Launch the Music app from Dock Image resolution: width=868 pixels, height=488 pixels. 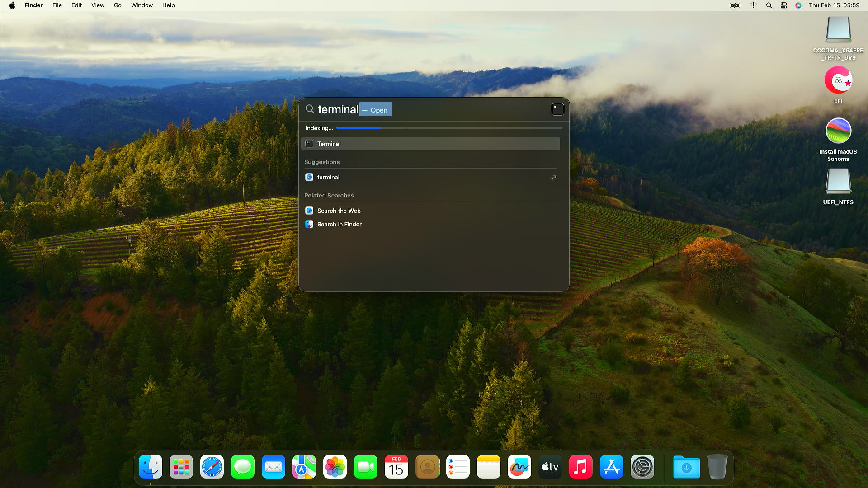click(x=581, y=467)
